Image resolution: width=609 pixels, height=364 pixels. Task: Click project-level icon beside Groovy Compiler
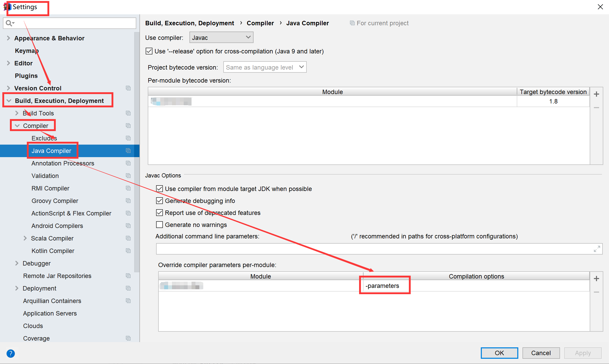(x=128, y=201)
